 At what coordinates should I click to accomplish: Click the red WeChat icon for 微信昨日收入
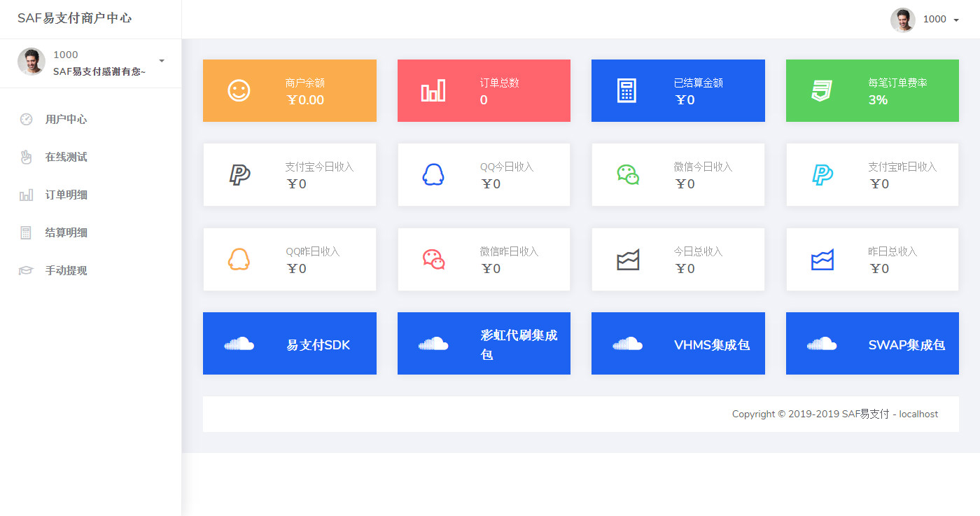[x=433, y=259]
